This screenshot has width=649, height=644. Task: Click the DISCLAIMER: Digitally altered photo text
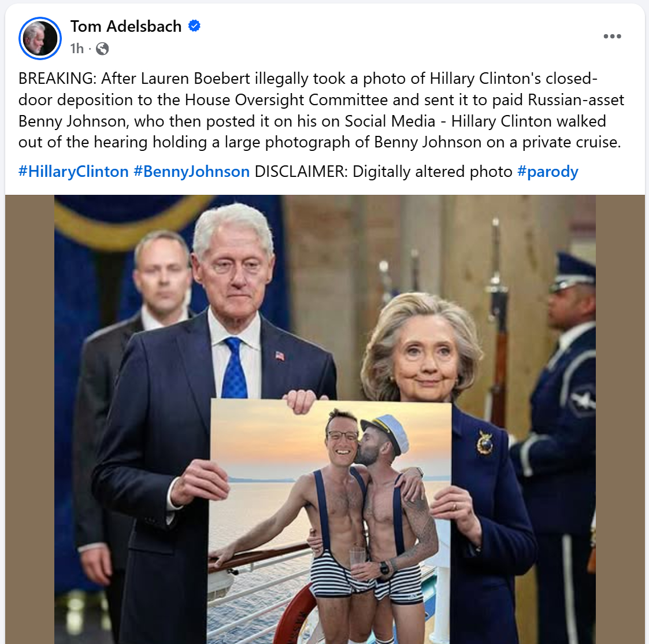[383, 172]
